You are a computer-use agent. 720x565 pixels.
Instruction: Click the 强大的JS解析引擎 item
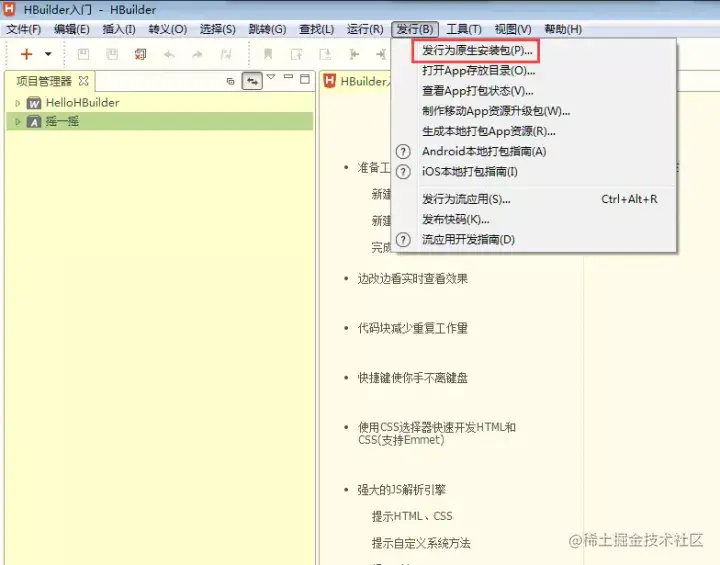(401, 490)
